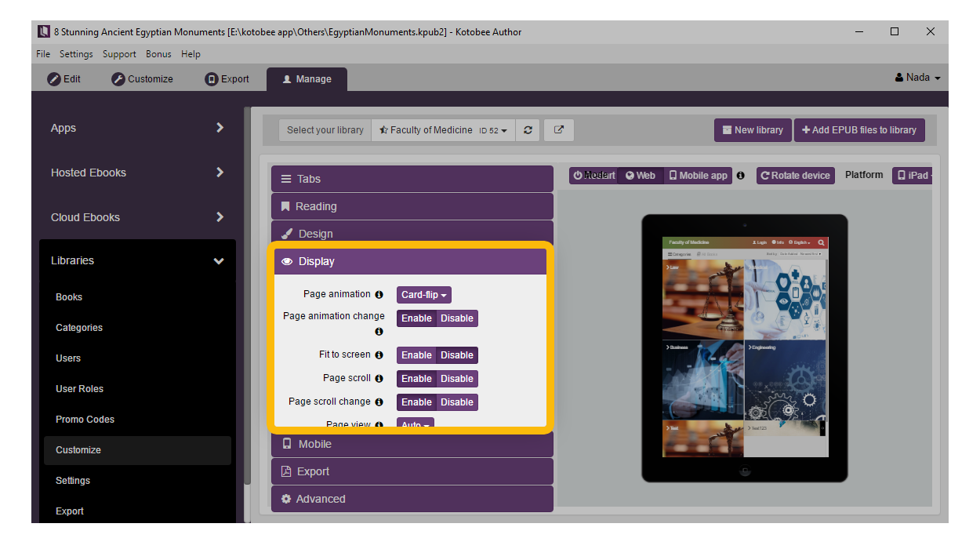
Task: Open the Advanced panel section
Action: (x=412, y=499)
